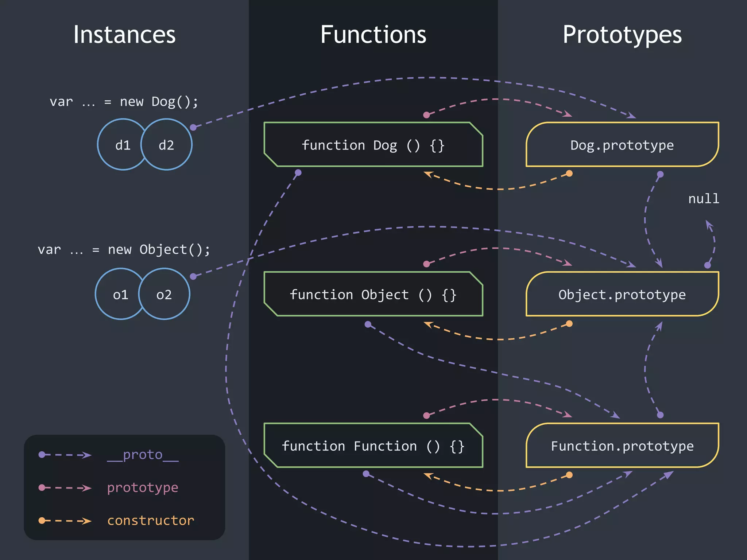Click the 'constructor' legend label

151,520
